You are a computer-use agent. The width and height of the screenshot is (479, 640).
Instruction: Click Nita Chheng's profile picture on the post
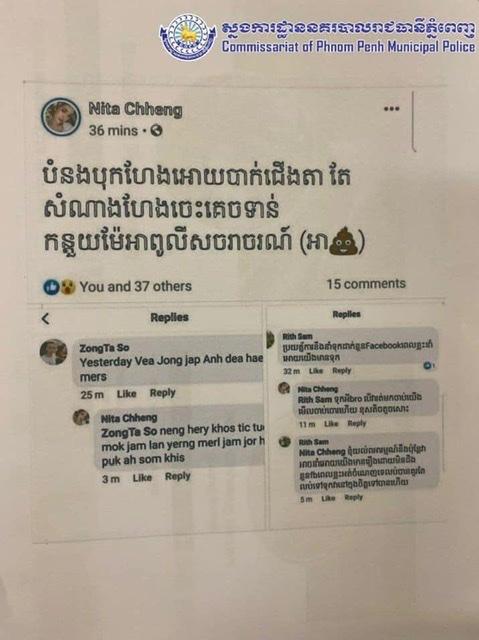(x=61, y=116)
